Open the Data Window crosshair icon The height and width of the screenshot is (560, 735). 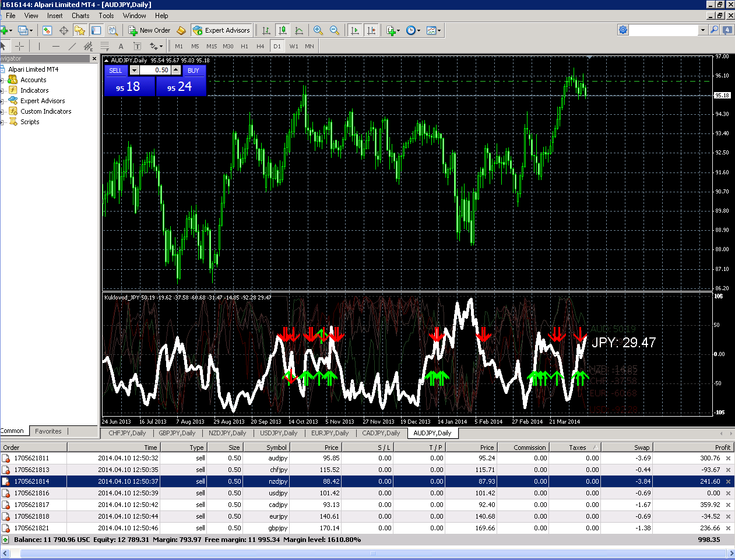(64, 30)
